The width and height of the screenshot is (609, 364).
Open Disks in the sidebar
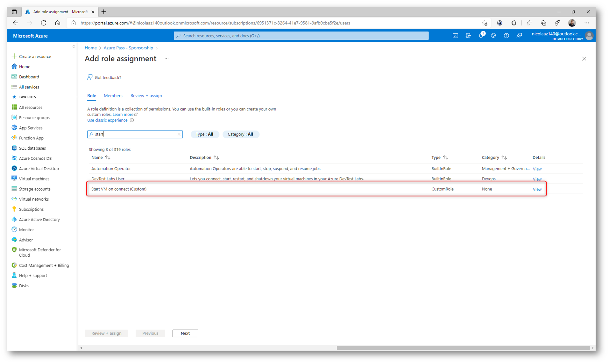pos(24,286)
